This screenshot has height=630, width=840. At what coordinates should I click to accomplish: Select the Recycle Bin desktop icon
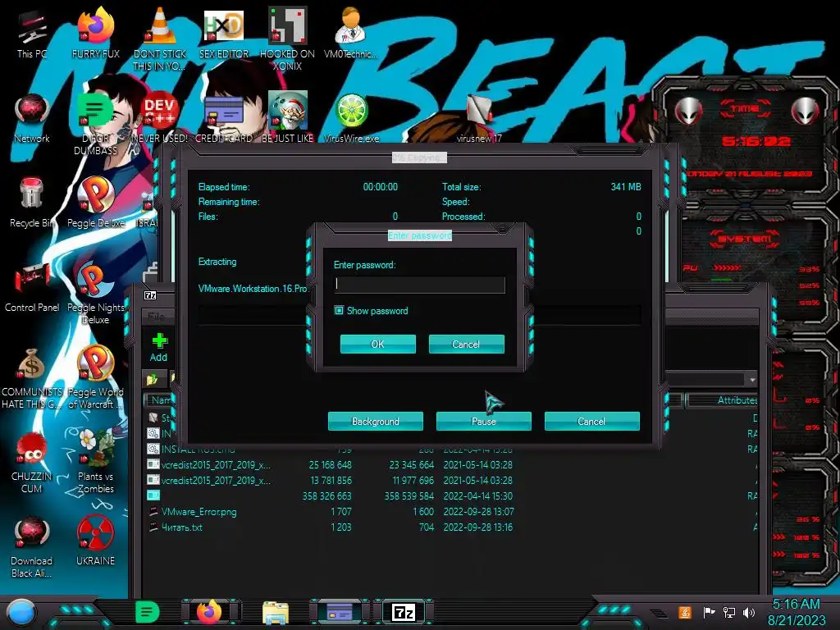click(x=32, y=203)
